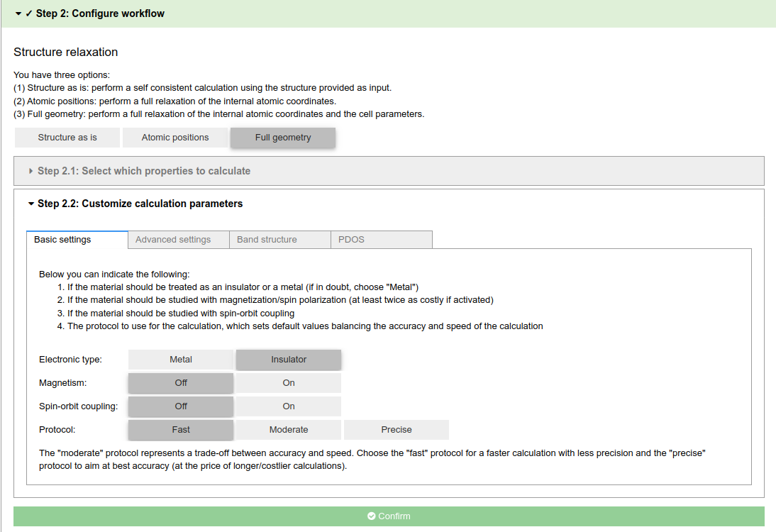Image resolution: width=776 pixels, height=532 pixels.
Task: Choose the Fast calculation protocol
Action: click(180, 430)
